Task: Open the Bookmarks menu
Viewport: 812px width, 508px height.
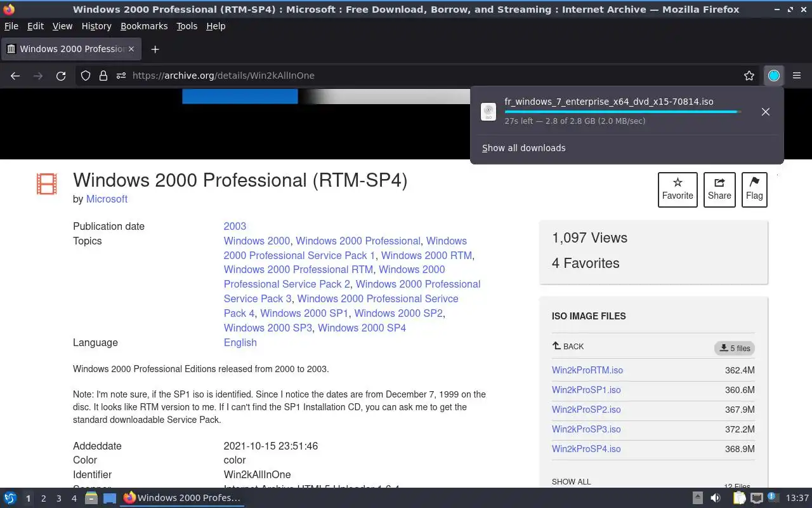Action: point(144,26)
